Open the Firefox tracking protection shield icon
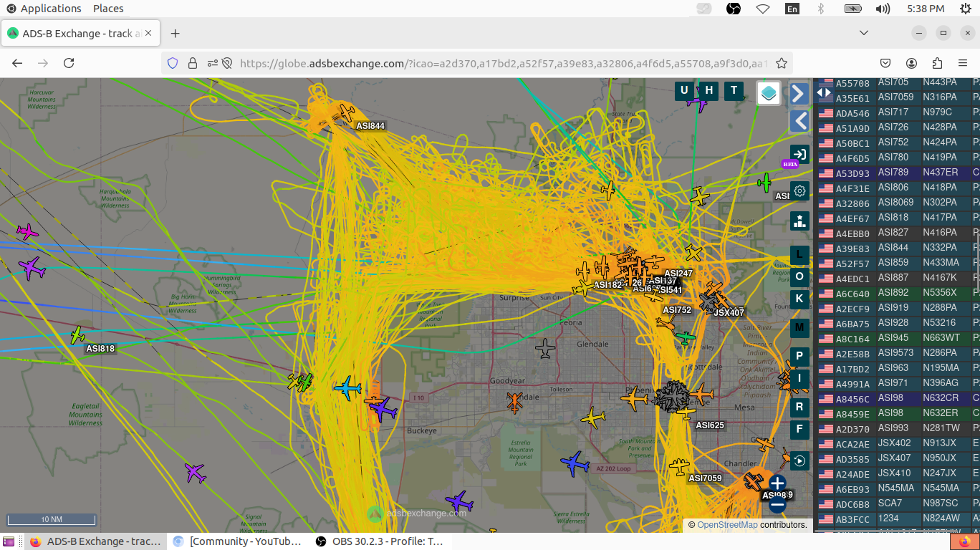 [172, 63]
